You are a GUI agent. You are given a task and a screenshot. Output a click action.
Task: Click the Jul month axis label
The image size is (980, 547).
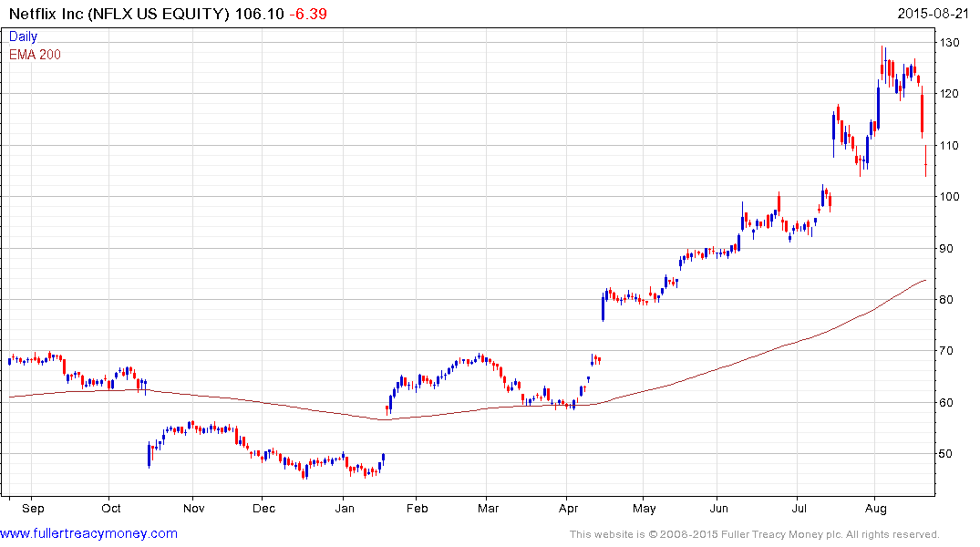click(x=799, y=508)
